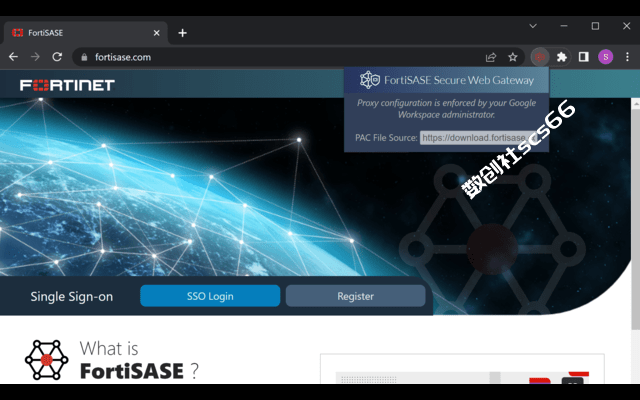
Task: Open the purple profile avatar S
Action: coord(606,57)
